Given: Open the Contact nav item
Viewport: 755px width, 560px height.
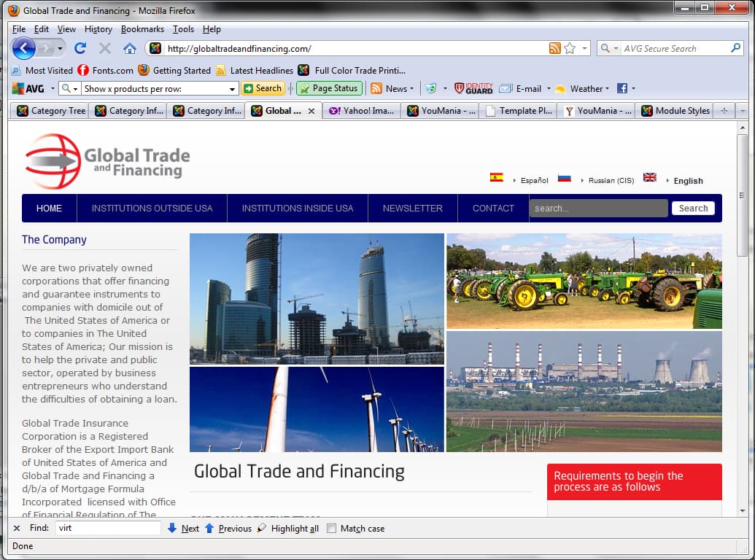Looking at the screenshot, I should [x=493, y=209].
